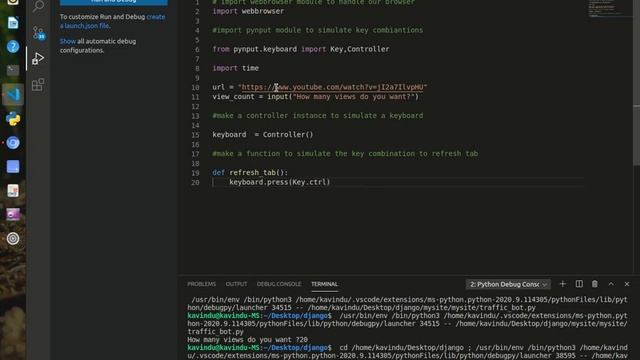Open the Search view magnifier icon
Viewport: 640px width, 360px height.
tap(38, 6)
